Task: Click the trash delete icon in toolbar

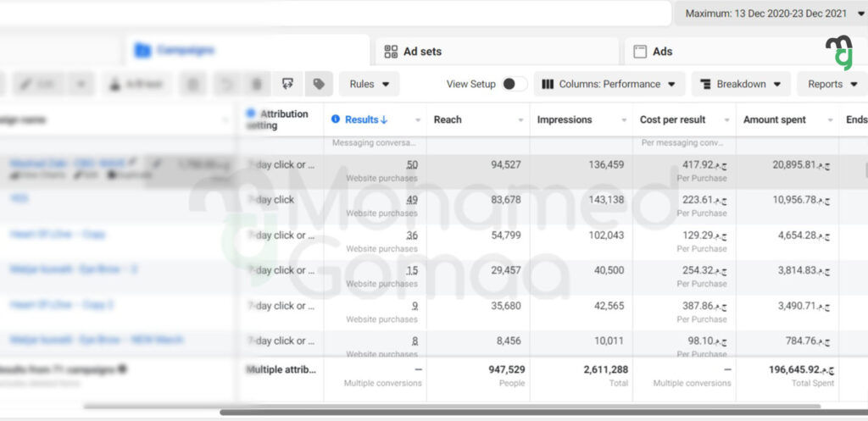Action: point(255,84)
